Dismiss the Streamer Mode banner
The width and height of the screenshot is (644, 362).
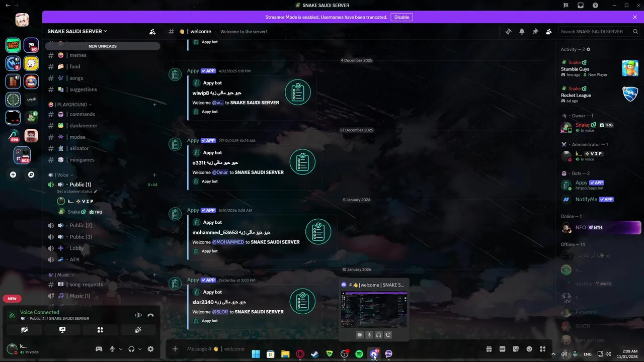tap(635, 17)
